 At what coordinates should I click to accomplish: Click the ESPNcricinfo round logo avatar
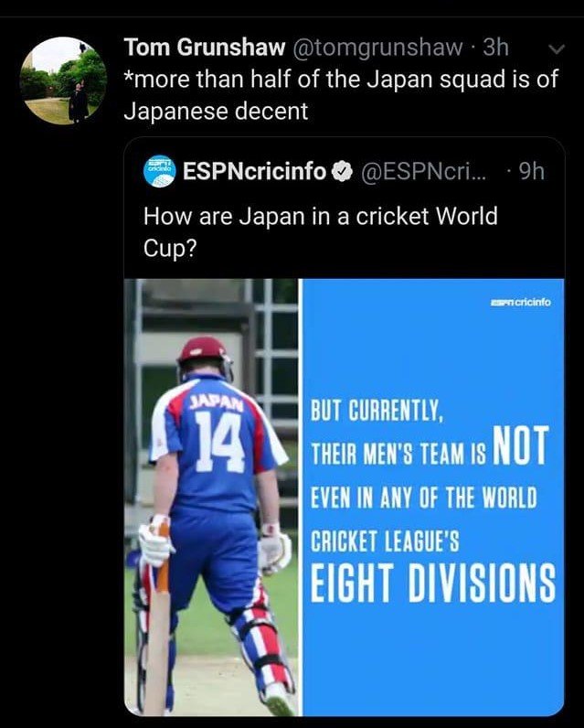(160, 171)
